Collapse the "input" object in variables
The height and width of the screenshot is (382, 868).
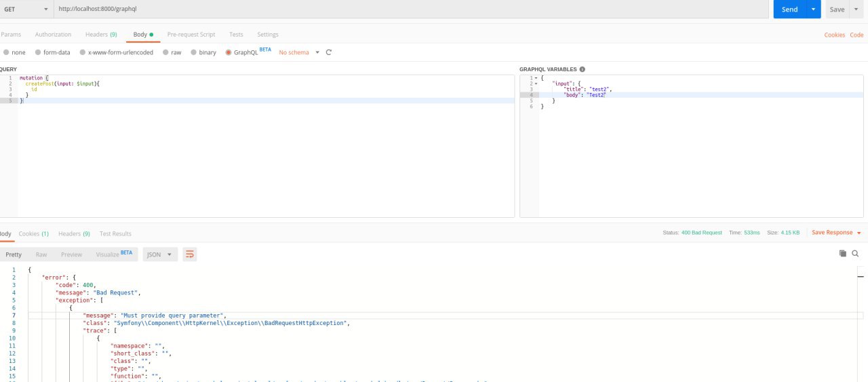536,83
